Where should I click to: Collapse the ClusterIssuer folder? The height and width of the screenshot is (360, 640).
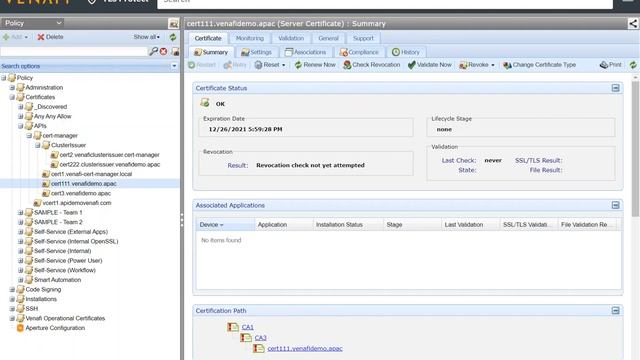(x=38, y=146)
